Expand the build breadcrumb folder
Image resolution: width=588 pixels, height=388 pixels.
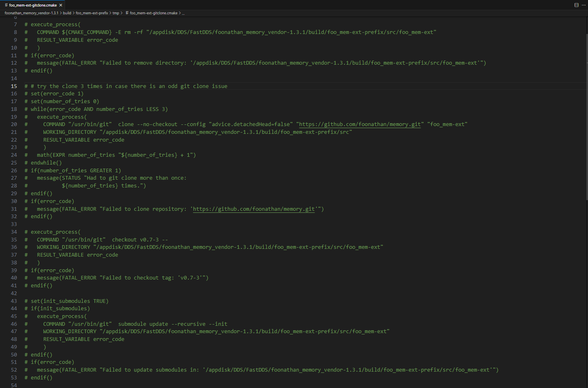point(67,13)
